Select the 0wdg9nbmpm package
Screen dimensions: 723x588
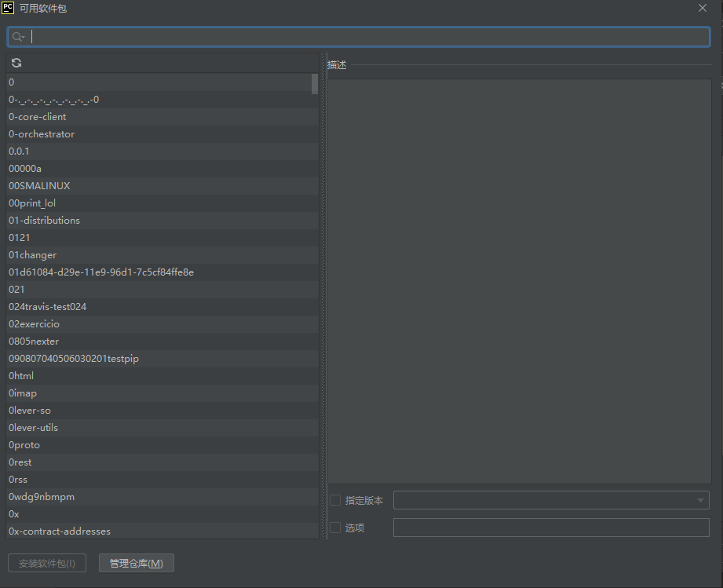coord(162,497)
